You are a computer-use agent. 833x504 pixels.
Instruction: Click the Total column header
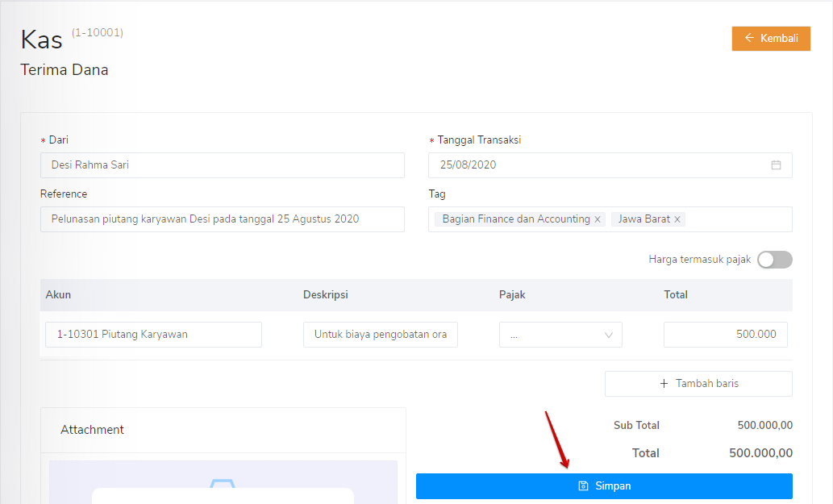click(x=676, y=295)
